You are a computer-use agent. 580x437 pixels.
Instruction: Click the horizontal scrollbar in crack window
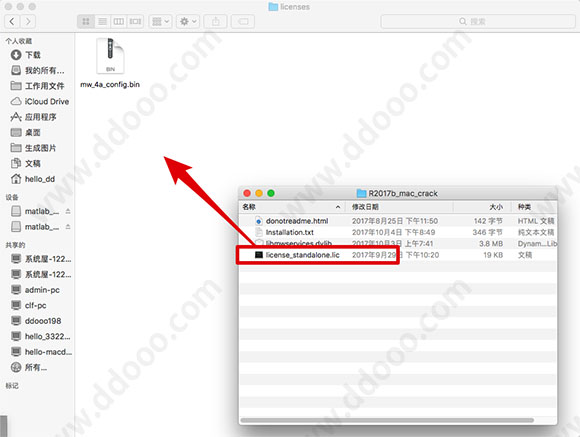pos(387,420)
